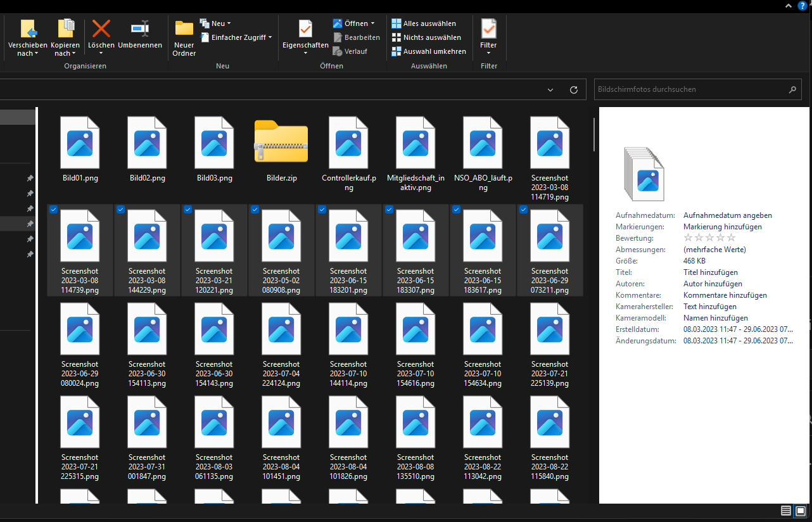Switch to details view in the status bar
The height and width of the screenshot is (522, 812).
coord(786,511)
